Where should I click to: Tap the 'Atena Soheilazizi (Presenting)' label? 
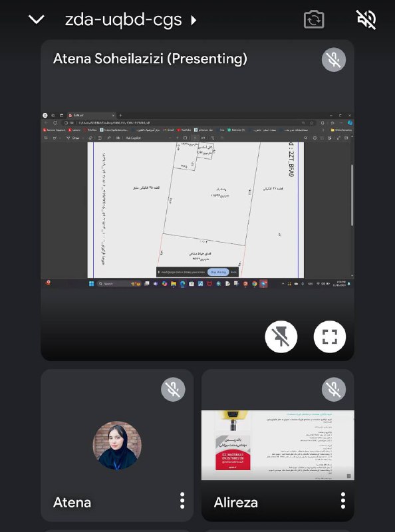pyautogui.click(x=150, y=59)
